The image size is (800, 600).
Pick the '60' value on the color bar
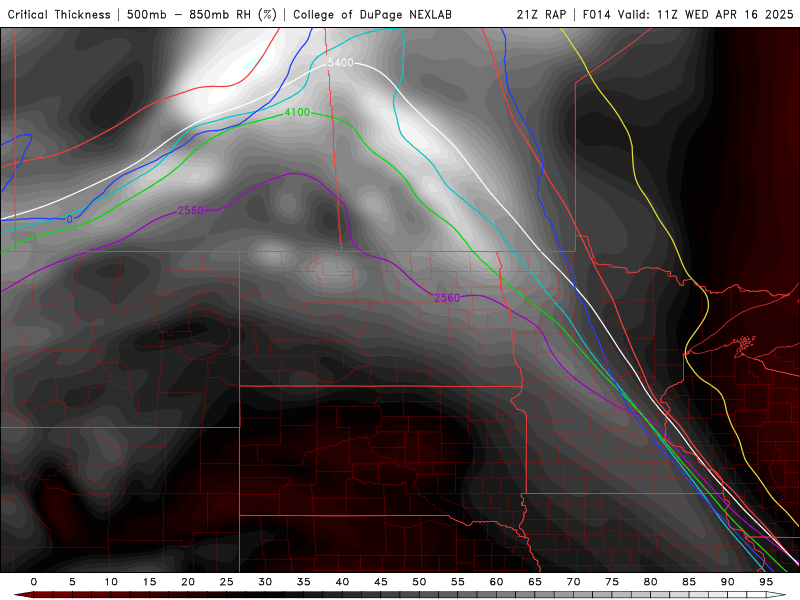(x=496, y=582)
